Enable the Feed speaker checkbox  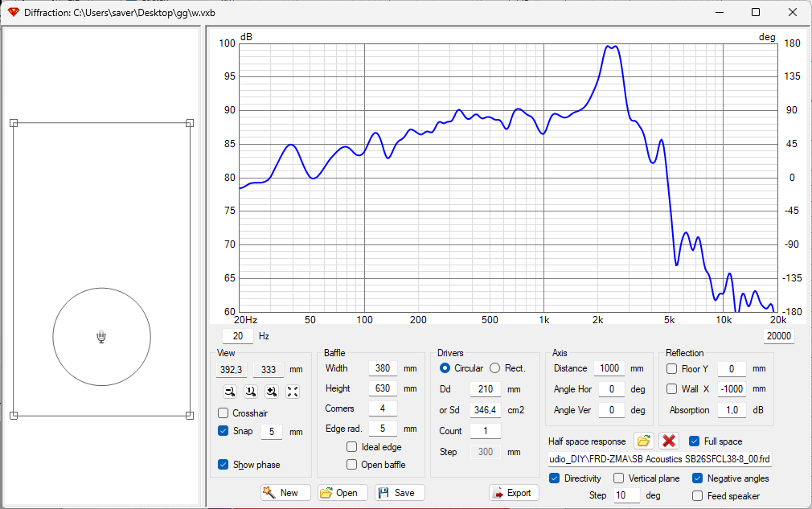point(698,496)
